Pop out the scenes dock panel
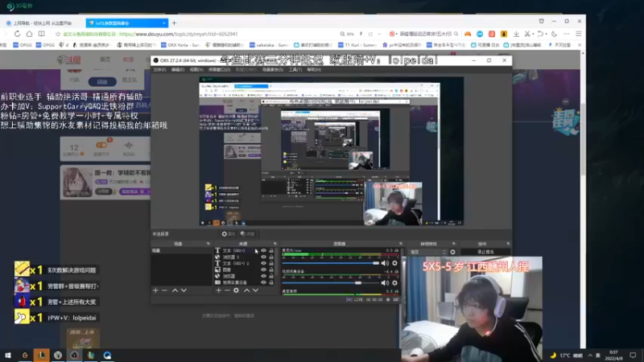 [208, 244]
